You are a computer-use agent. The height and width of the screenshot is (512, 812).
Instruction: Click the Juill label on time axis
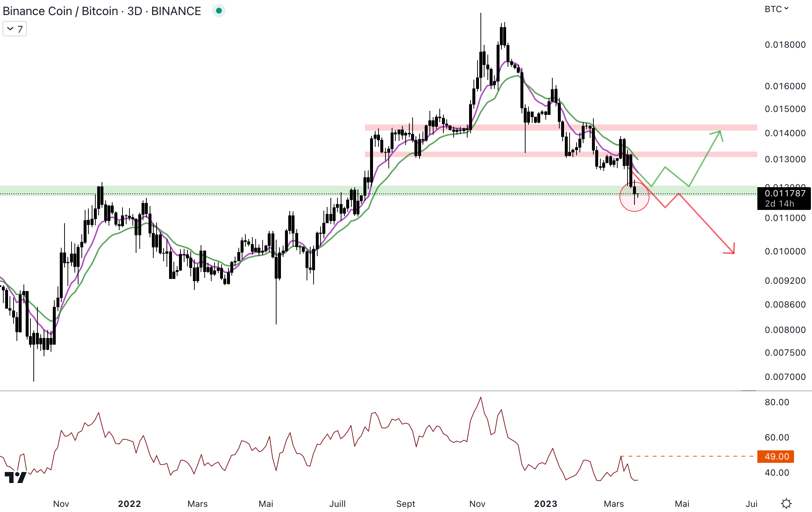point(337,504)
